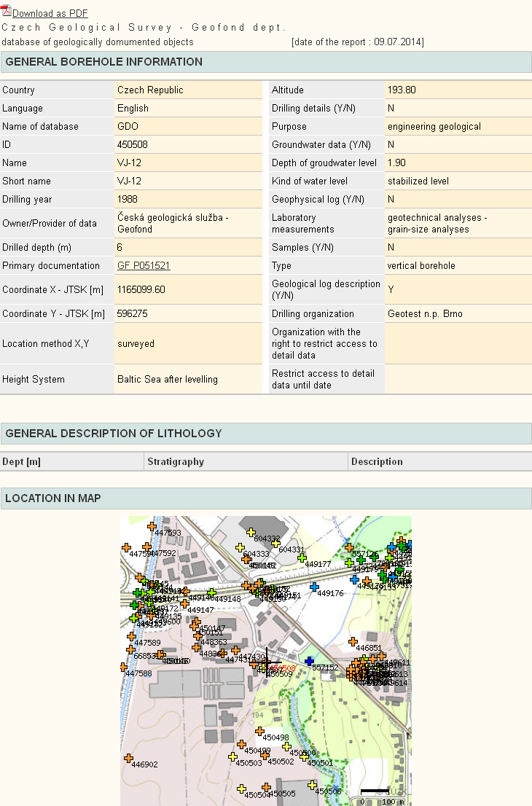Click the Dept [m] column header
This screenshot has width=532, height=806.
(72, 461)
